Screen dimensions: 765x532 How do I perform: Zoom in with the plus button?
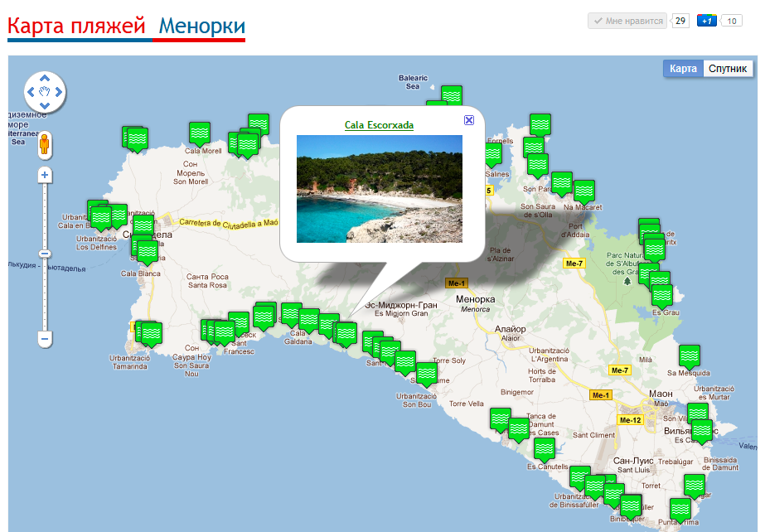pyautogui.click(x=45, y=175)
